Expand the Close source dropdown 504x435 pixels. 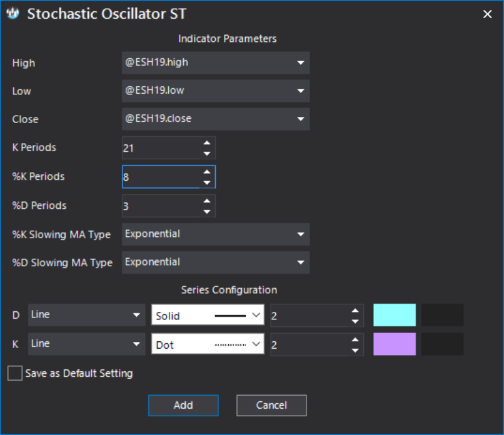click(216, 119)
